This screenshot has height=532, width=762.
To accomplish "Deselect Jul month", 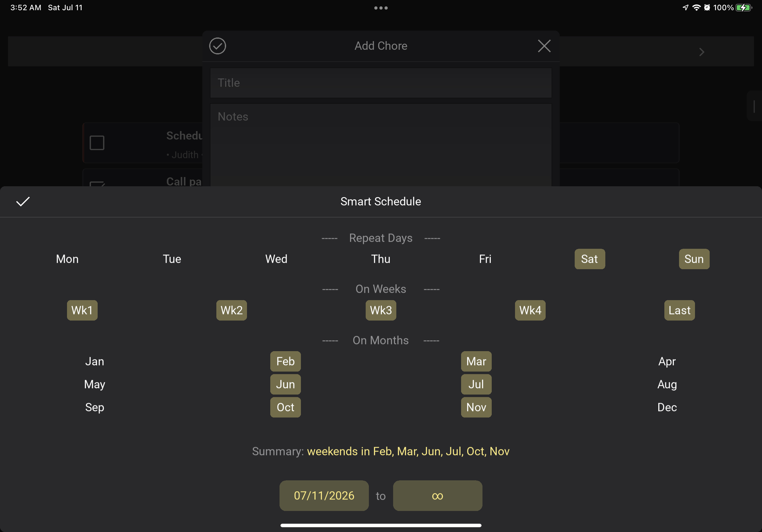I will [x=476, y=384].
